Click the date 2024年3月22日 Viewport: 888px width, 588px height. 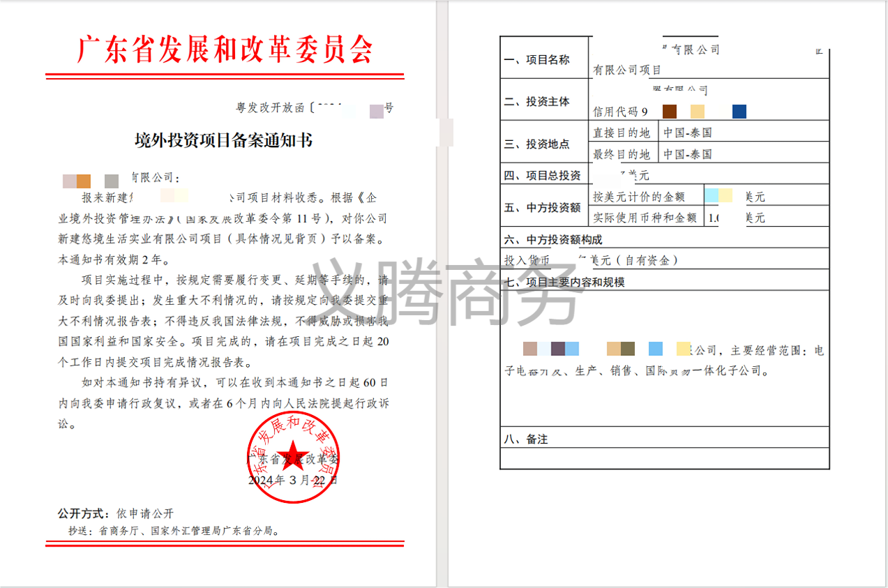point(293,480)
